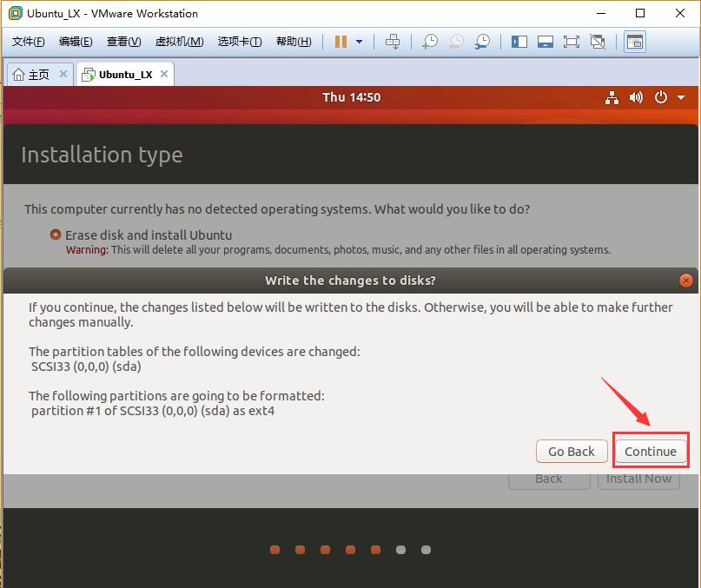Image resolution: width=701 pixels, height=588 pixels.
Task: Close the Ubuntu_LX tab
Action: (164, 74)
